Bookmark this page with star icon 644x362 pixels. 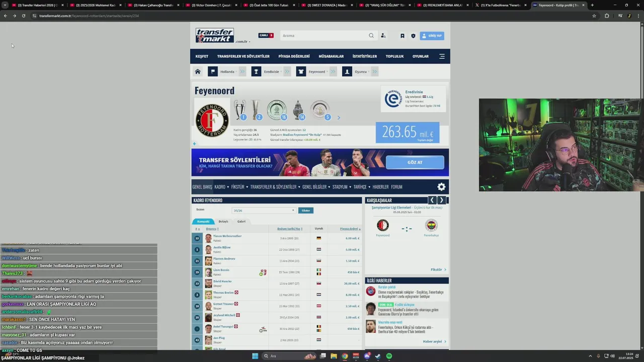click(594, 16)
